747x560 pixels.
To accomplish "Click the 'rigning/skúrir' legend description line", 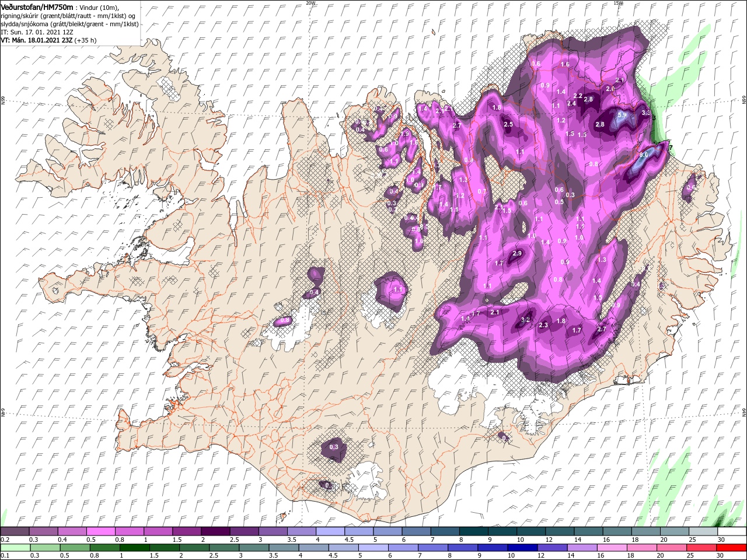I will pyautogui.click(x=69, y=15).
